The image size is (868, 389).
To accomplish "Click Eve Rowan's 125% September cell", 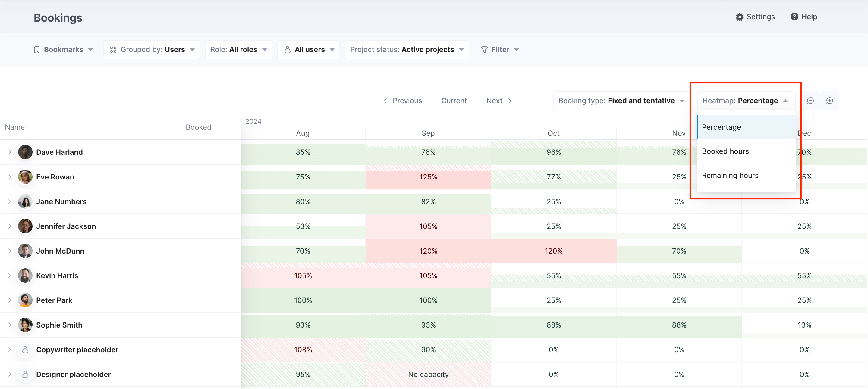I will click(x=428, y=177).
